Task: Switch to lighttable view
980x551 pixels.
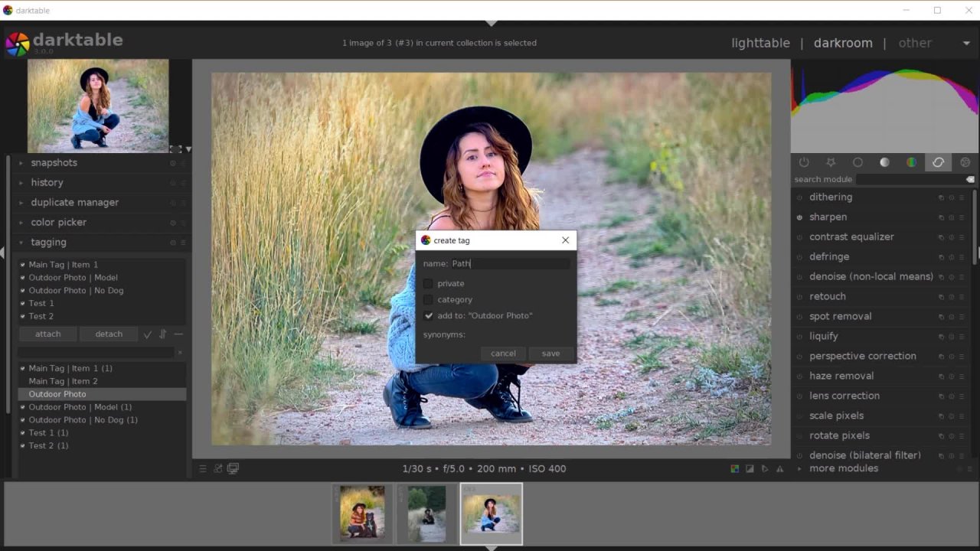Action: pyautogui.click(x=760, y=43)
